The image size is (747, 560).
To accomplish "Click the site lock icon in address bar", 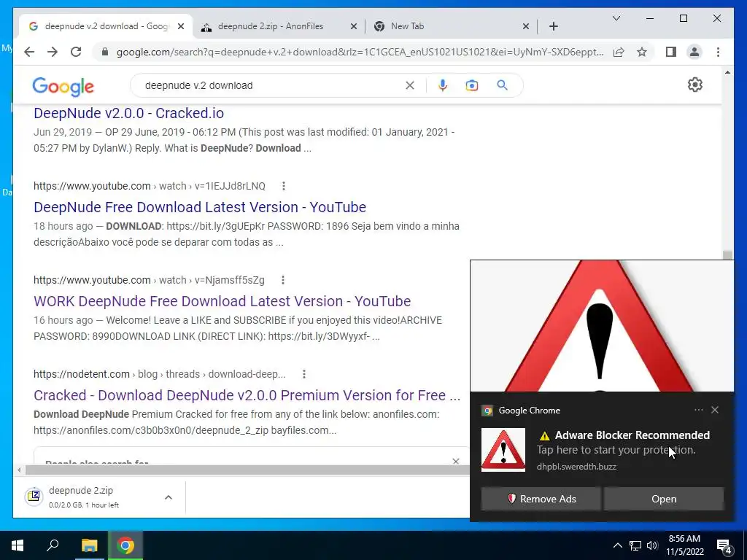I will tap(105, 52).
